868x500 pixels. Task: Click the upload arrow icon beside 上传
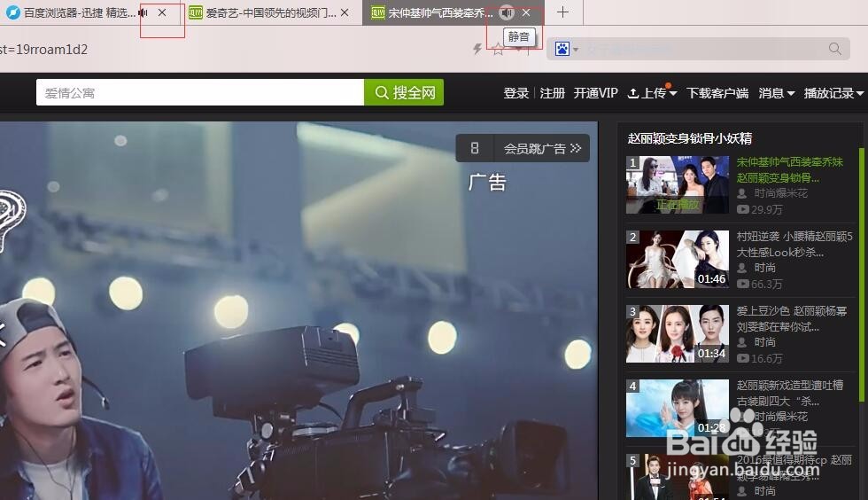(633, 93)
